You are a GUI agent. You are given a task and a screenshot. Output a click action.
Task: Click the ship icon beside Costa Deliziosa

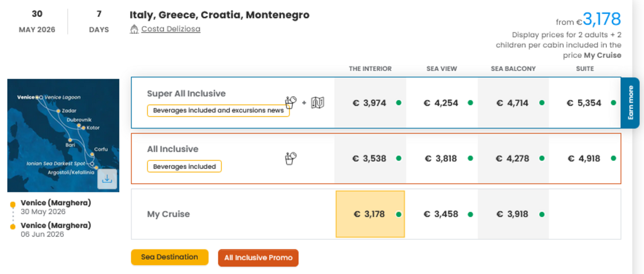click(x=134, y=29)
